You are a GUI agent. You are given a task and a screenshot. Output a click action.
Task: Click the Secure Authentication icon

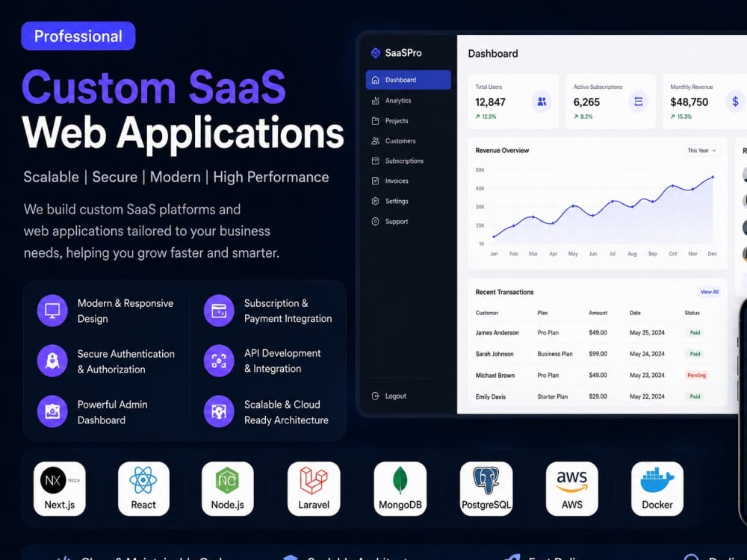point(52,361)
